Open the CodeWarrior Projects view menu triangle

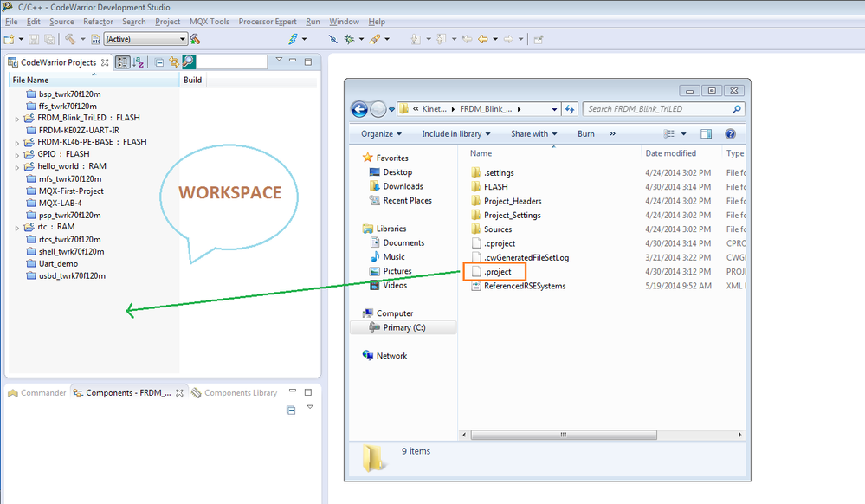pyautogui.click(x=279, y=60)
